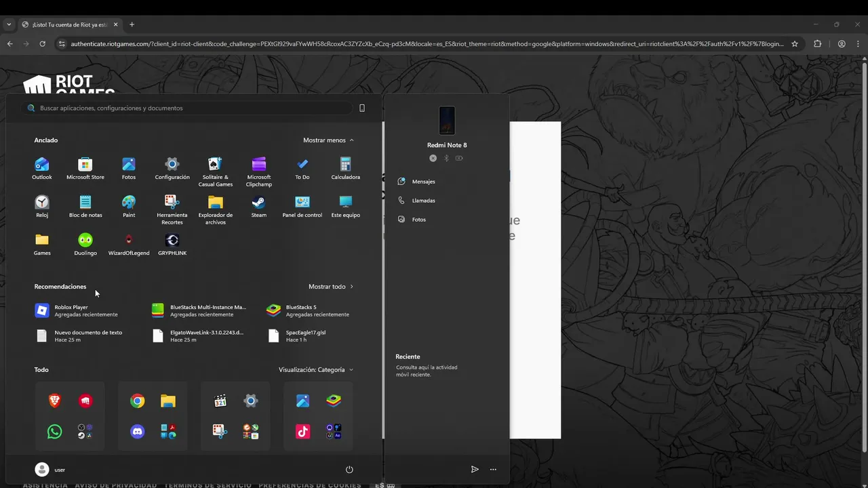Open TikTok in Todo category group
Viewport: 868px width, 488px height.
click(303, 432)
